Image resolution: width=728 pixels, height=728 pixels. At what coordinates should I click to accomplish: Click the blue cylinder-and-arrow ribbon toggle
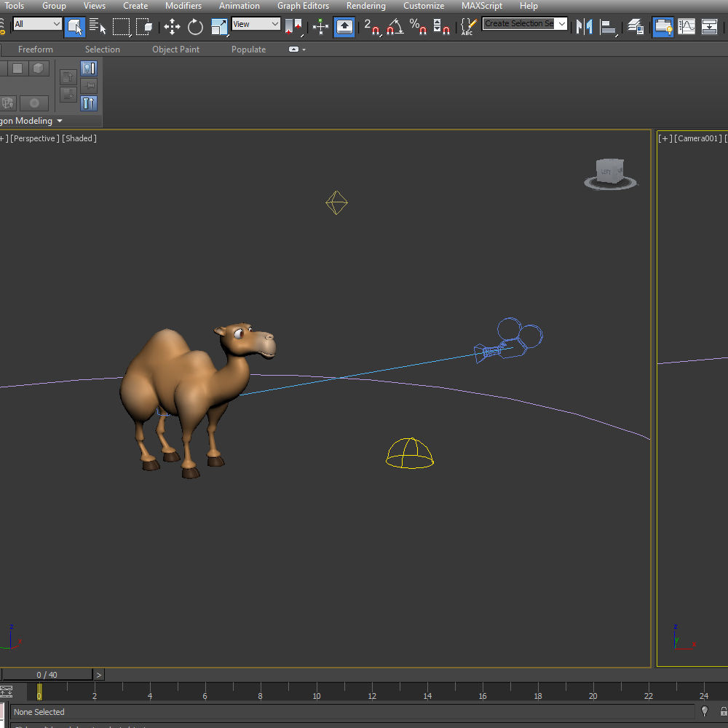(89, 103)
